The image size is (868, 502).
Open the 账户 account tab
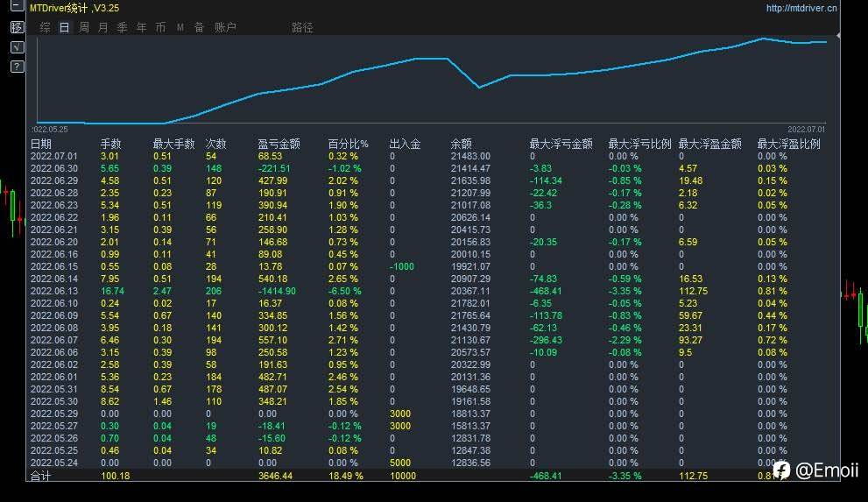225,27
